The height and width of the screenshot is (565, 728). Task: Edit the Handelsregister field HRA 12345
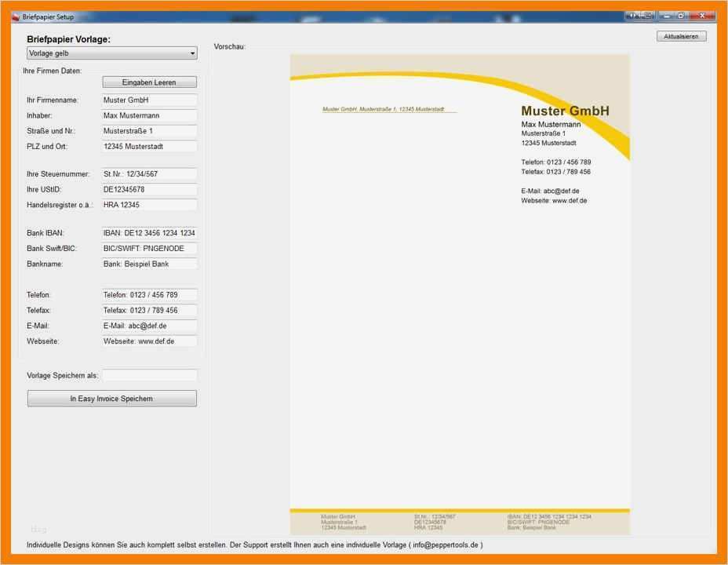[x=149, y=205]
